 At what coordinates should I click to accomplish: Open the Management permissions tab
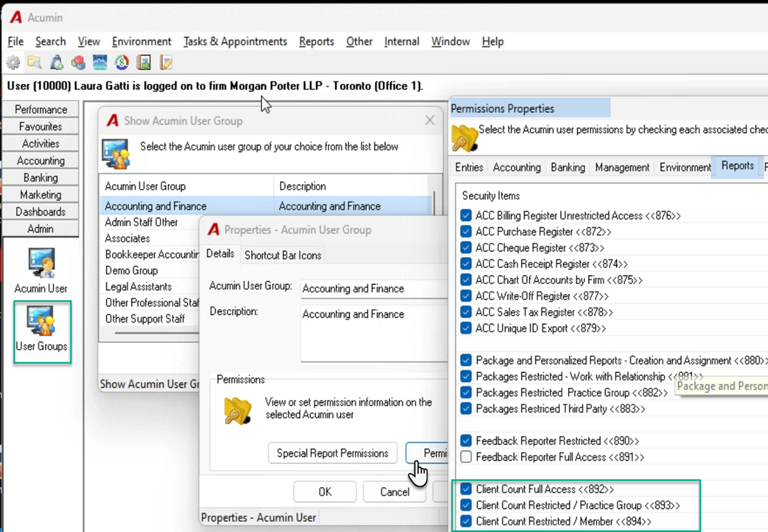[x=622, y=167]
